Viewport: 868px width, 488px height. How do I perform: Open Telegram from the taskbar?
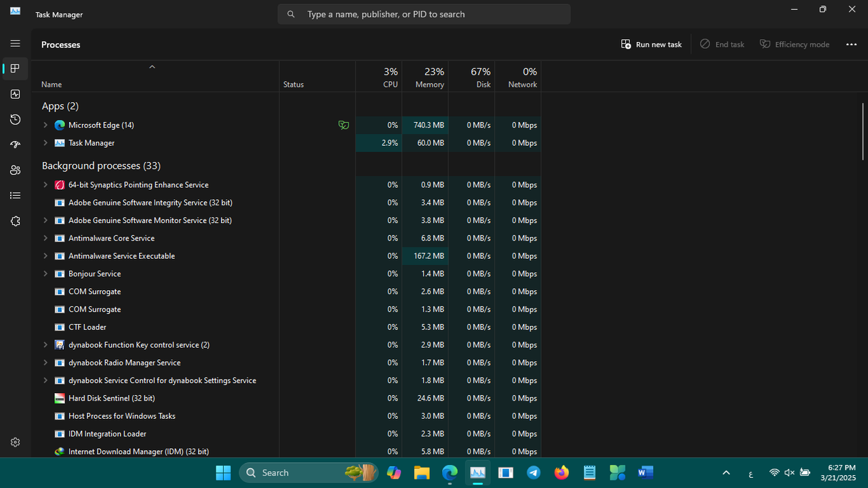534,472
